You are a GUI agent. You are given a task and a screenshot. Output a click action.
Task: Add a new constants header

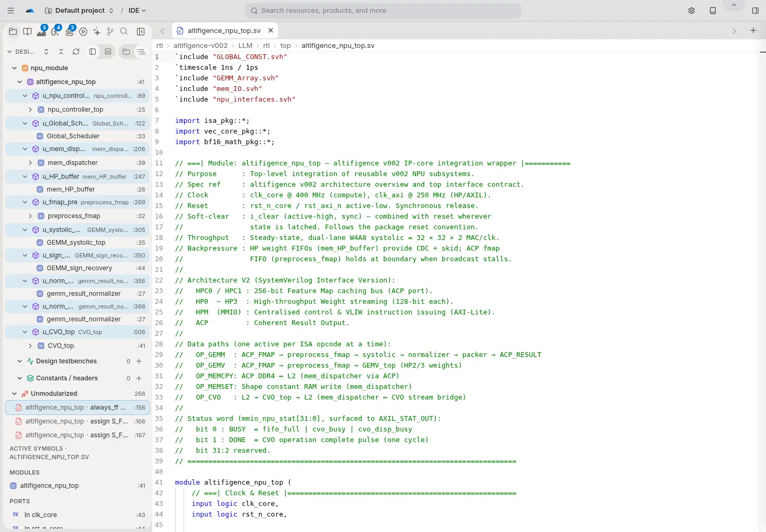pyautogui.click(x=139, y=378)
